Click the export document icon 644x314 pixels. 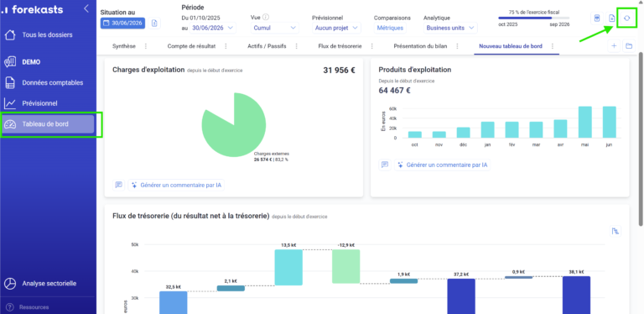pyautogui.click(x=612, y=18)
